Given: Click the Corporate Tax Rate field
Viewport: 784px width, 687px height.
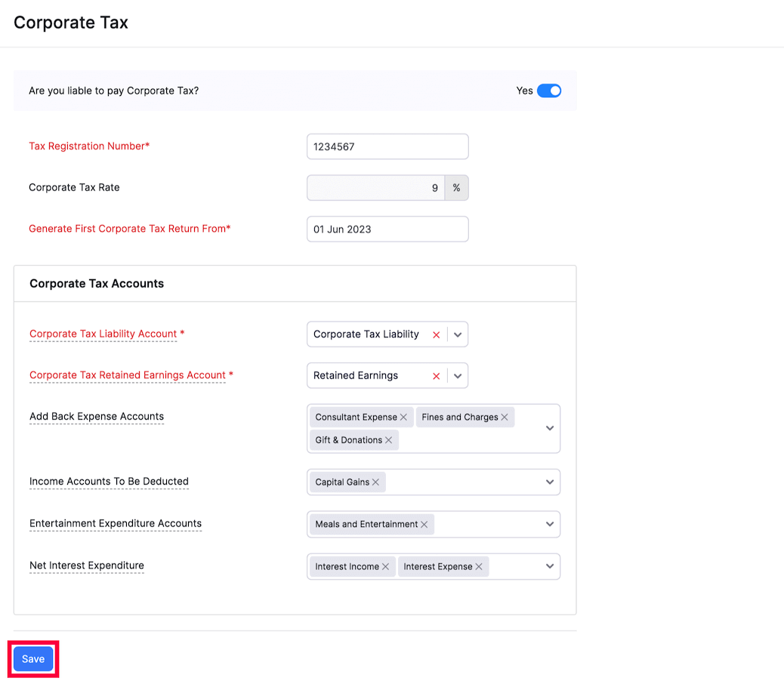Looking at the screenshot, I should pyautogui.click(x=375, y=187).
